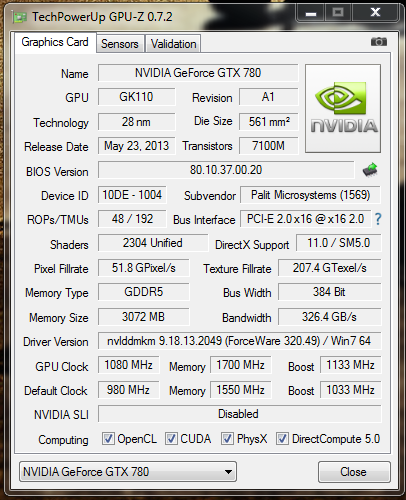Click the Device ID field 10DE - 1004

[132, 195]
